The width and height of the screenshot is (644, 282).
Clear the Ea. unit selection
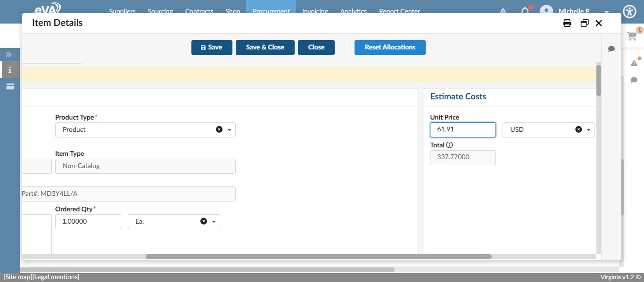[204, 221]
